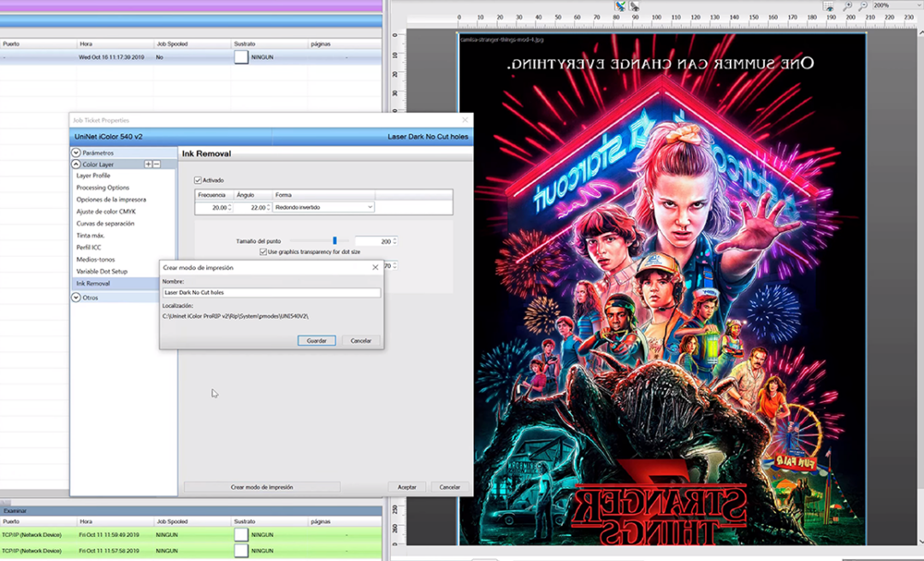Uncheck the Activado checkbox in Ink Removal
Viewport: 924px width, 561px height.
[x=198, y=180]
